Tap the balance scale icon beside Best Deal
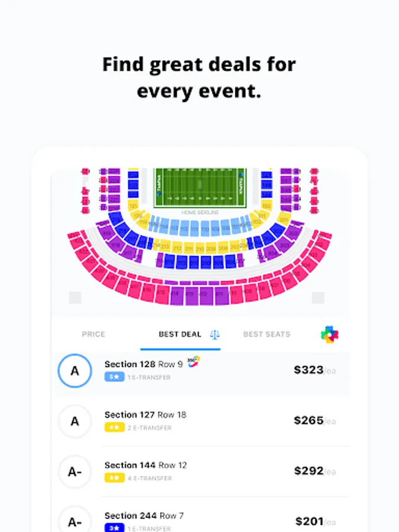 (215, 335)
